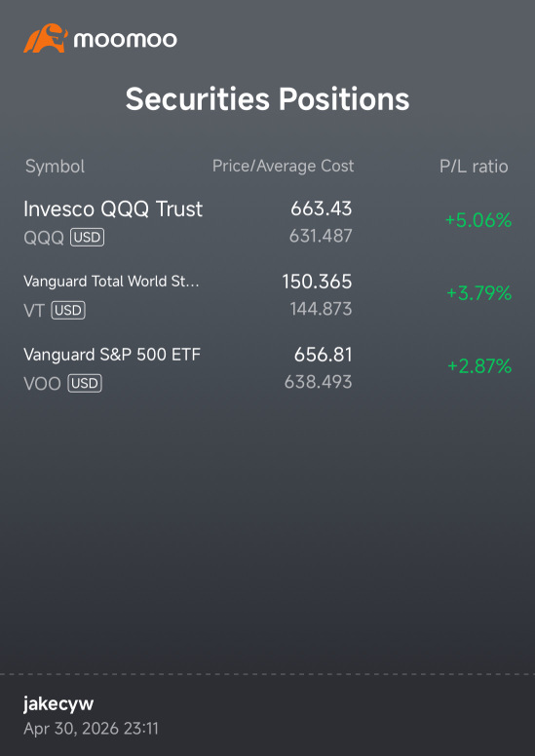Click the VOO ticker symbol
Screen dimensions: 535x756
tap(43, 384)
